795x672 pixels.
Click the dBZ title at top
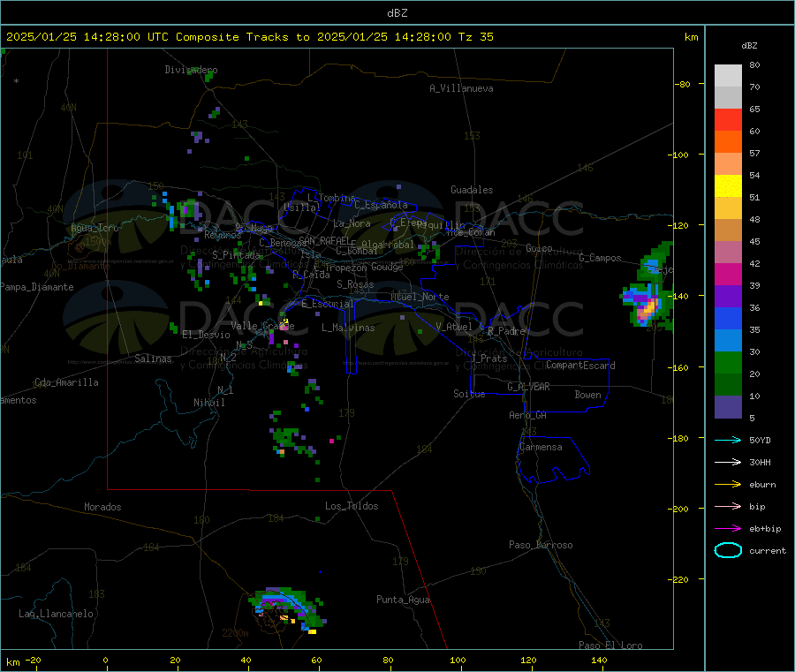click(x=397, y=13)
